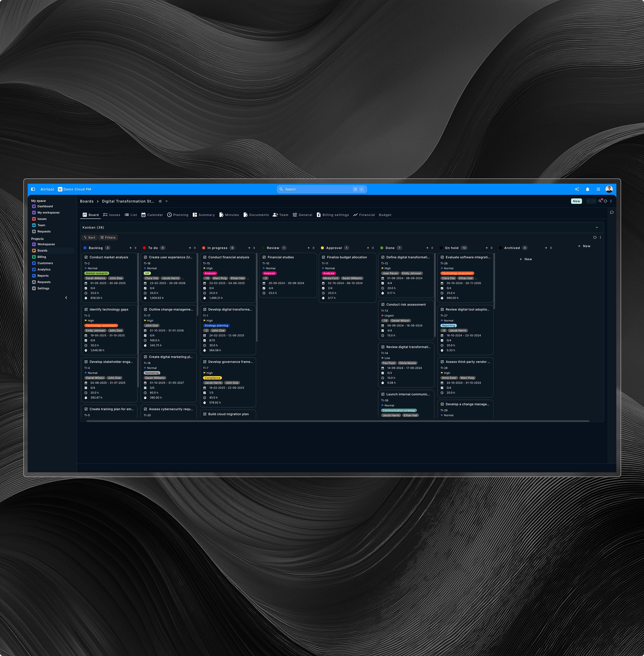Collapse the left sidebar with arrow
Screen dimensions: 644x656
[66, 298]
